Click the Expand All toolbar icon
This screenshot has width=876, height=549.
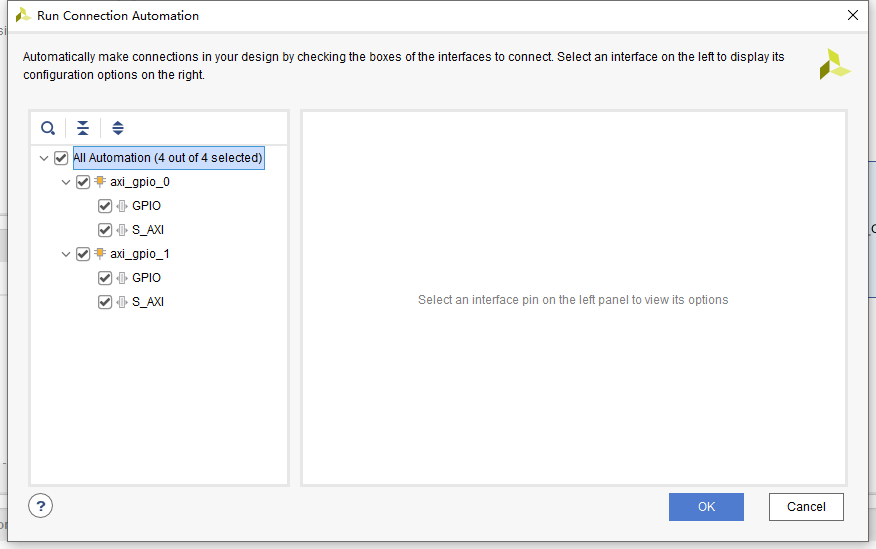coord(117,128)
